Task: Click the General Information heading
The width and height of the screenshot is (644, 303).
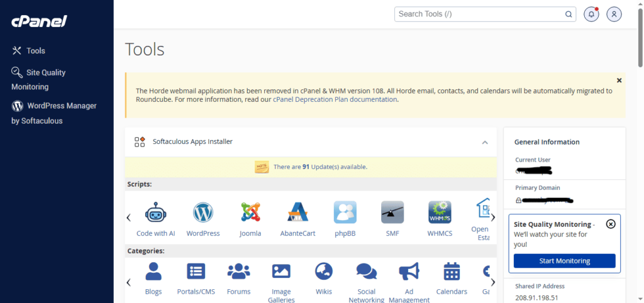Action: point(547,142)
